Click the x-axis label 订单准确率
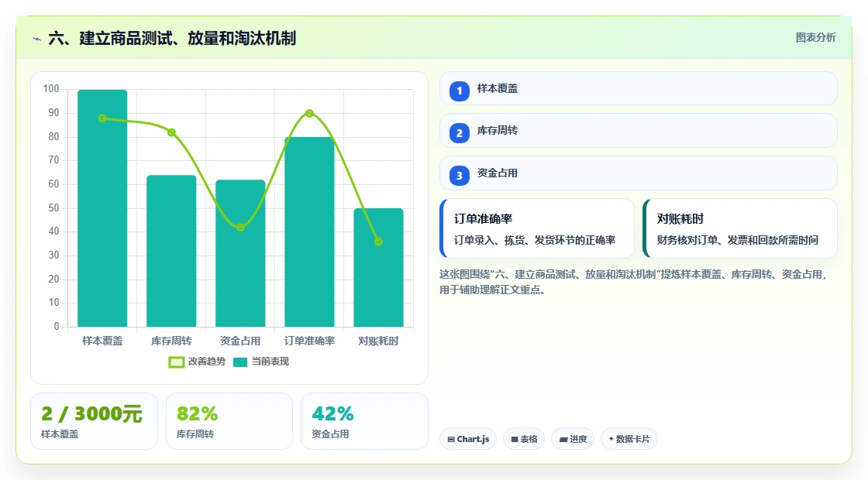 click(x=309, y=341)
